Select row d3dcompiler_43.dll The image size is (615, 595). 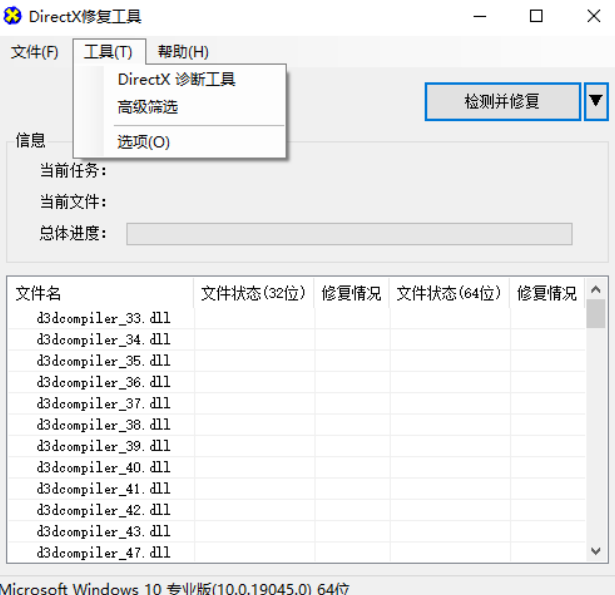coord(297,531)
